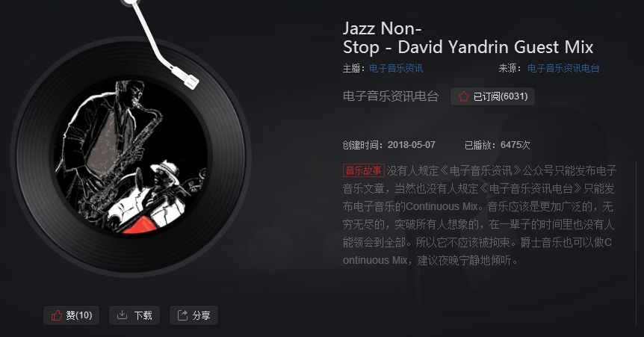Click the thumbs-up like icon

[56, 315]
